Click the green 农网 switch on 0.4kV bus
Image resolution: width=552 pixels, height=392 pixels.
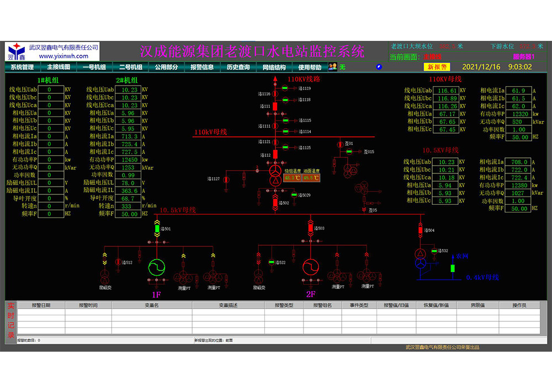[x=453, y=268]
